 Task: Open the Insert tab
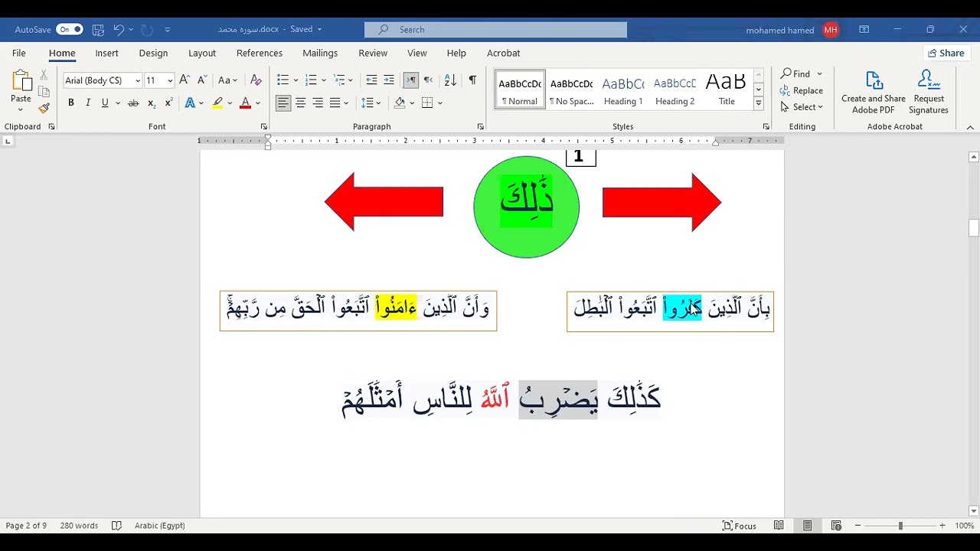(x=106, y=53)
